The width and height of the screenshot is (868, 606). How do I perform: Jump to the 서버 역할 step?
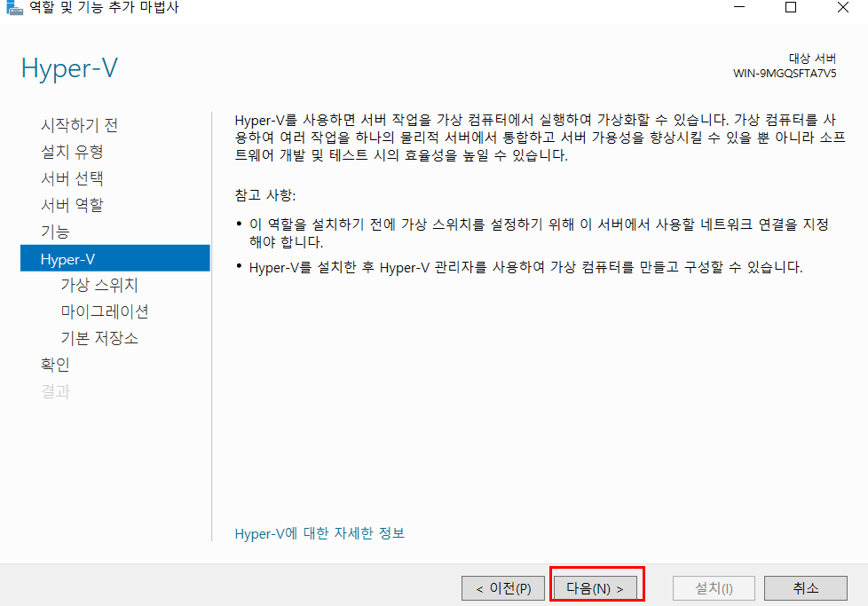(x=72, y=205)
